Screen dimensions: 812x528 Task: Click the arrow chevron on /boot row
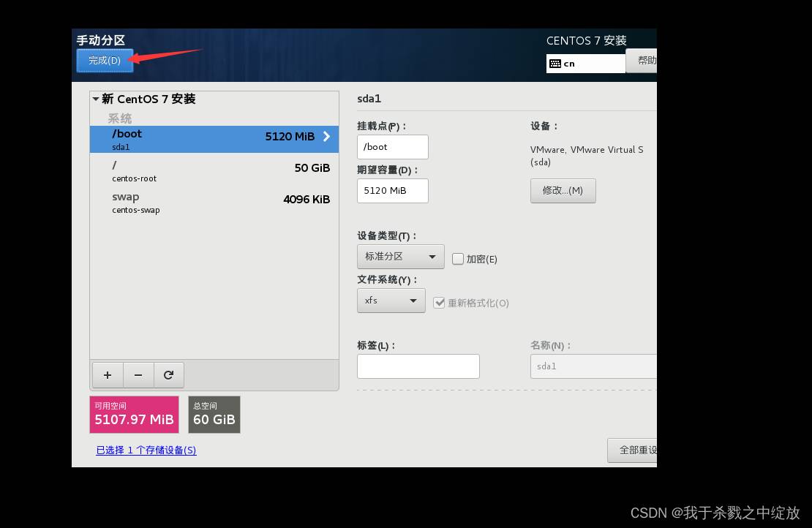click(x=326, y=137)
